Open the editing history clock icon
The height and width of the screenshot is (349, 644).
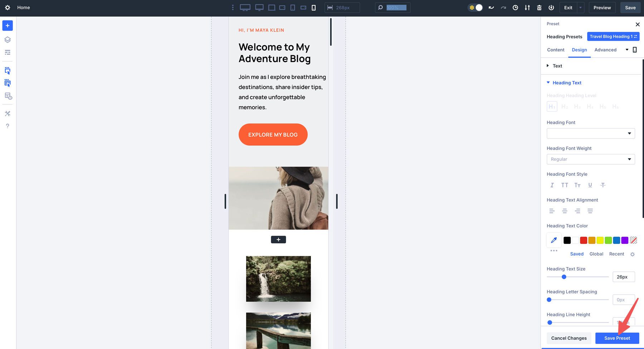pyautogui.click(x=515, y=8)
